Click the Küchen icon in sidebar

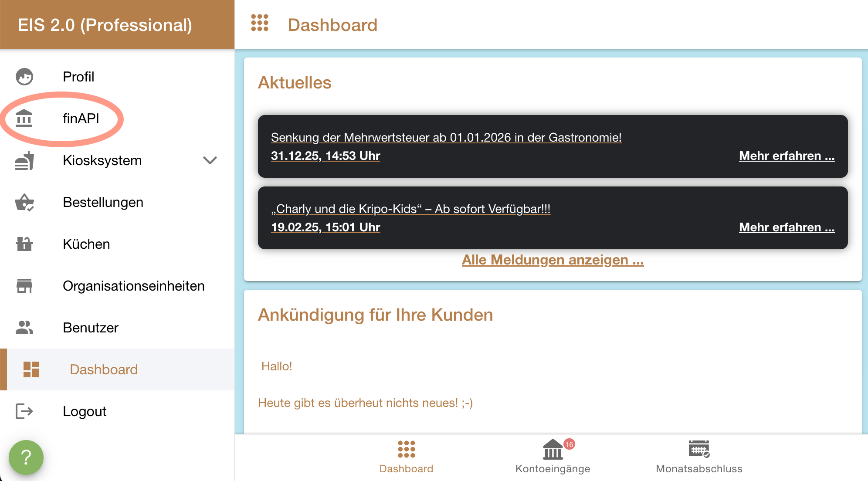24,244
